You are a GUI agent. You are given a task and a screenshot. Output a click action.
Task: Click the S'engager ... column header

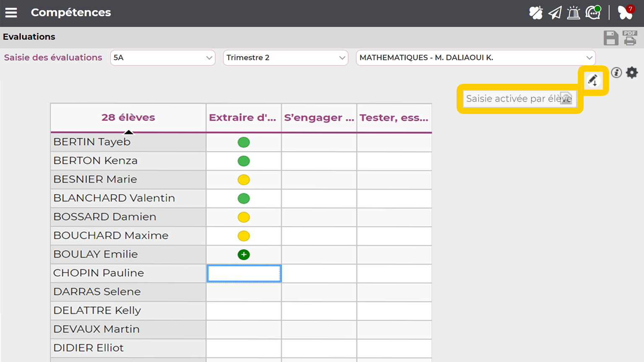(x=319, y=118)
